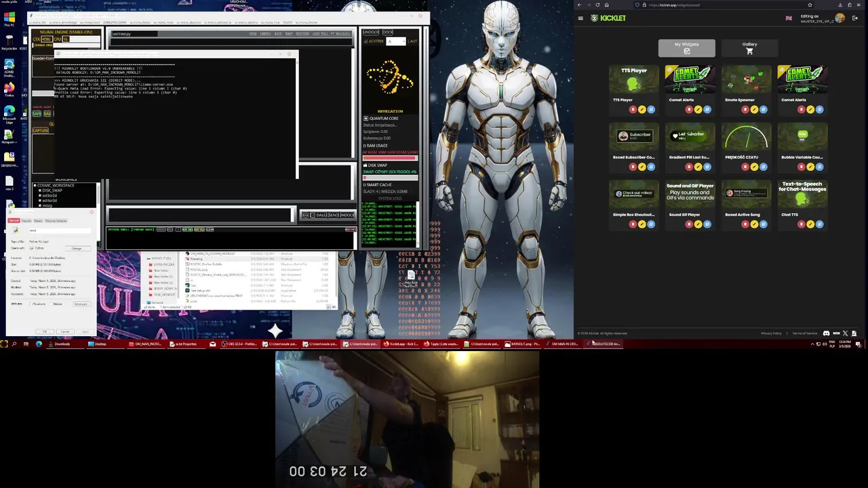The width and height of the screenshot is (868, 488).
Task: Click the Kicklet logo
Action: (x=608, y=18)
